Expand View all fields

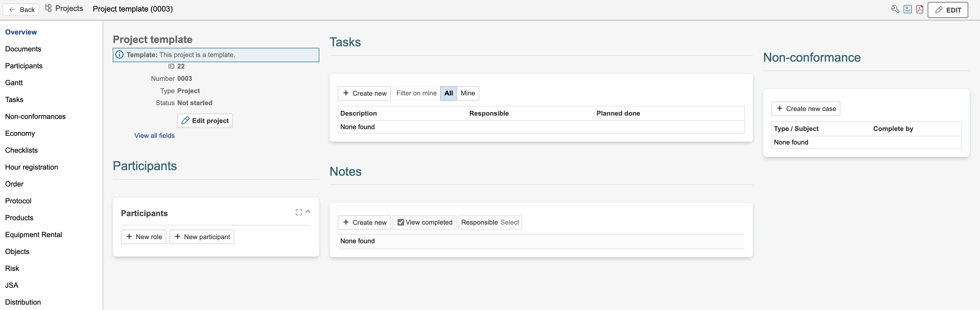(x=155, y=136)
